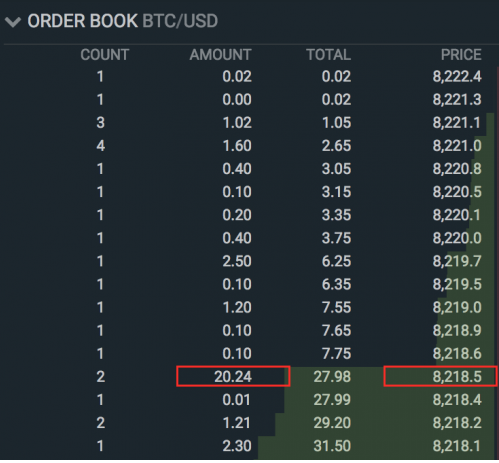Select price 8,218.5 highlighted in red
This screenshot has height=463, width=499.
tap(457, 377)
